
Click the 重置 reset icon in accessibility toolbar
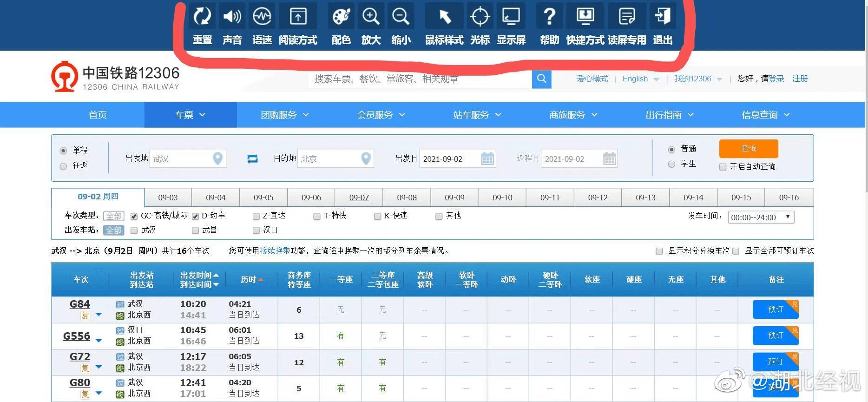click(202, 17)
